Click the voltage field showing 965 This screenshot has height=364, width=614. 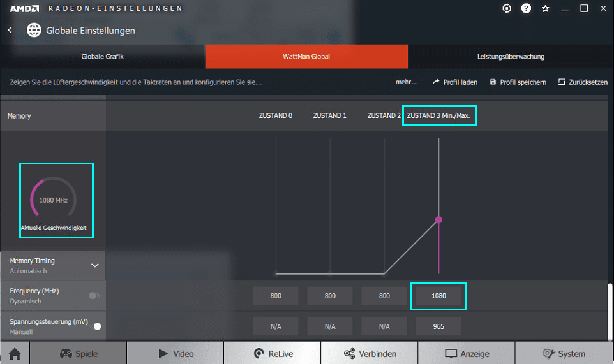tap(438, 326)
